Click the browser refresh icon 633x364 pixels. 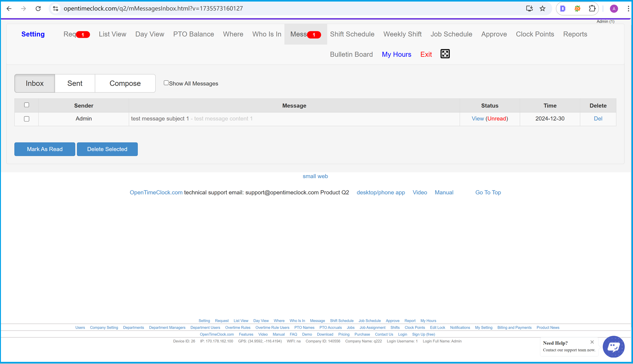coord(38,9)
